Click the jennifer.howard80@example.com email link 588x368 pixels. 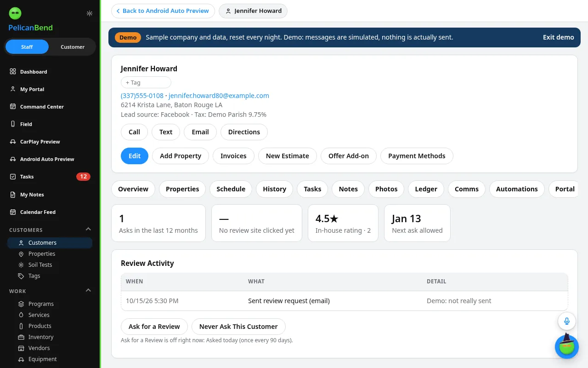[219, 96]
